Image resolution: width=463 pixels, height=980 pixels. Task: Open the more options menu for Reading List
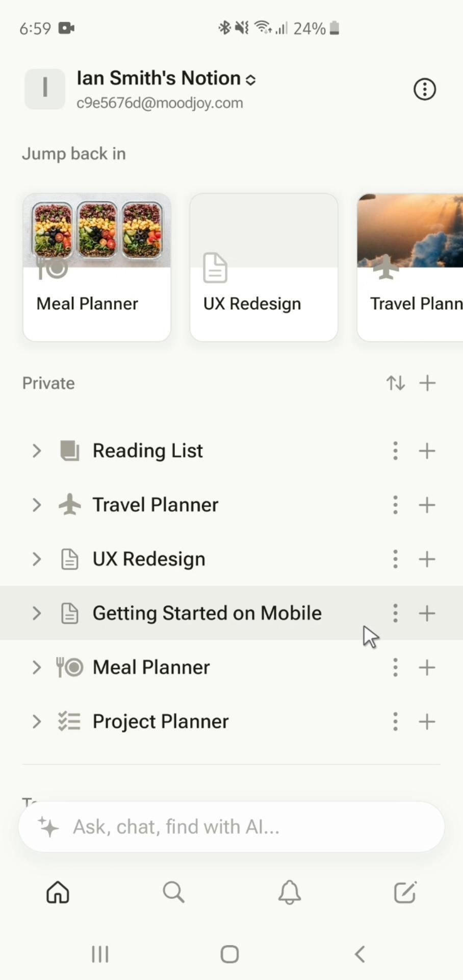395,451
